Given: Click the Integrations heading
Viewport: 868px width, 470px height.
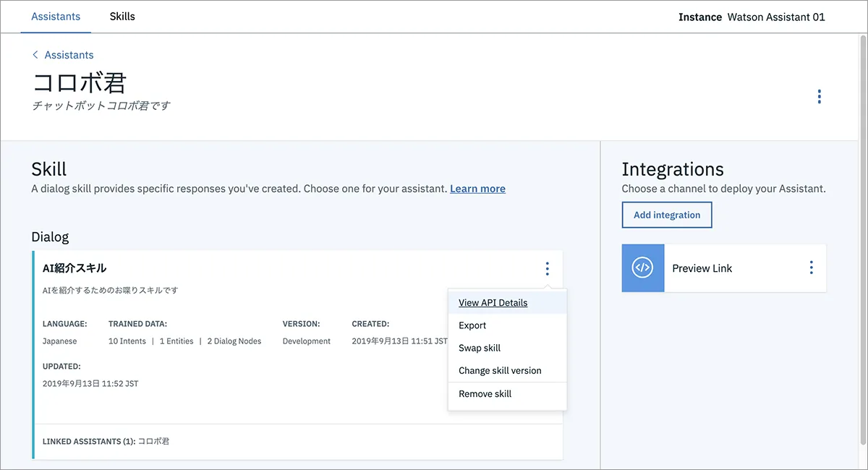Looking at the screenshot, I should [x=673, y=169].
